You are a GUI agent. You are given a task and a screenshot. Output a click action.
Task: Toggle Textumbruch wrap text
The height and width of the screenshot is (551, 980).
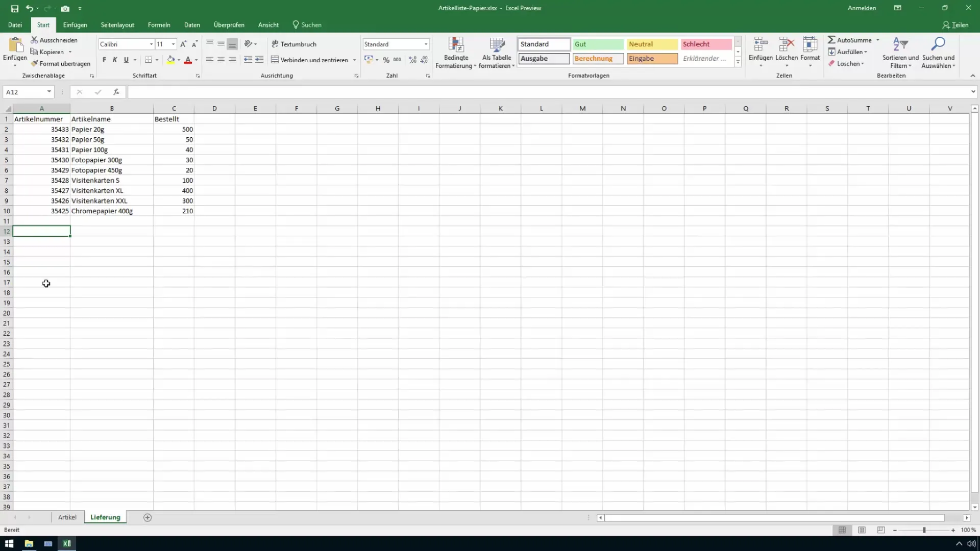tap(294, 44)
